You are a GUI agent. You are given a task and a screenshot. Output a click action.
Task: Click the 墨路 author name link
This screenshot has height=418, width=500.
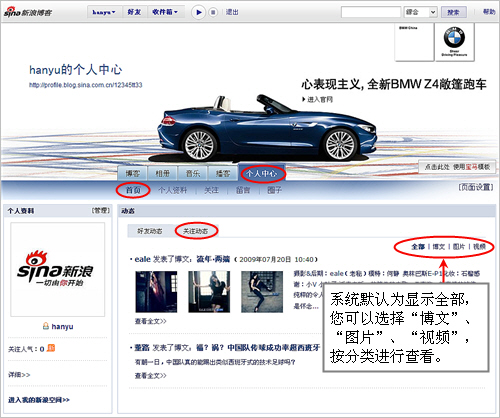[142, 348]
